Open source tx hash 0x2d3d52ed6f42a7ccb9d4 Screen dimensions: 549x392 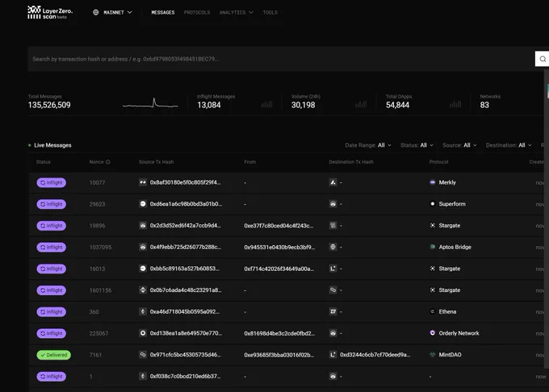185,226
